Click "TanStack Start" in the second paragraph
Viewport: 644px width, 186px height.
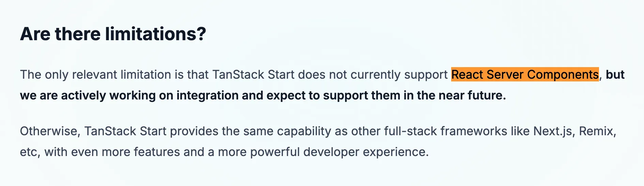click(125, 131)
